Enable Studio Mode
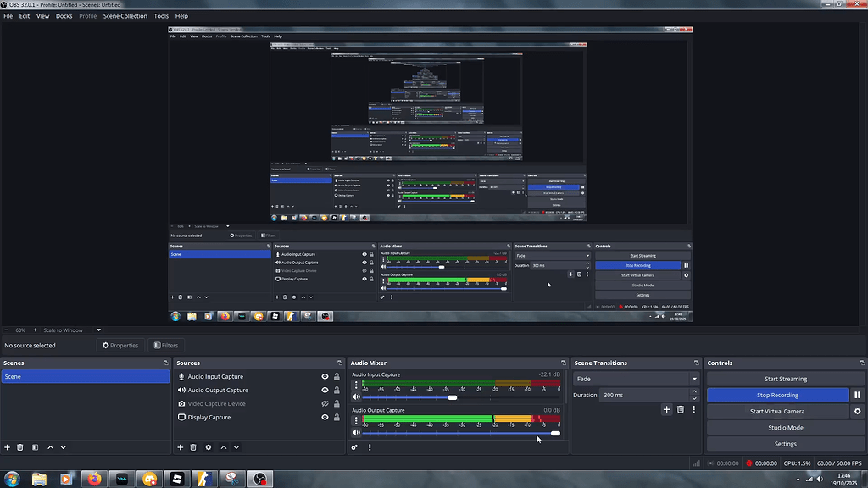The height and width of the screenshot is (488, 868). [x=785, y=427]
